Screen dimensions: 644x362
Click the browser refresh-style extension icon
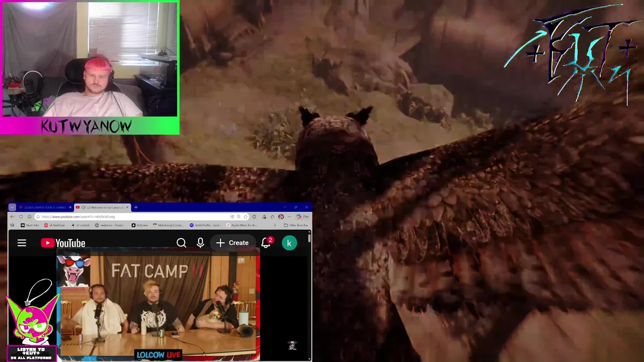[x=254, y=217]
